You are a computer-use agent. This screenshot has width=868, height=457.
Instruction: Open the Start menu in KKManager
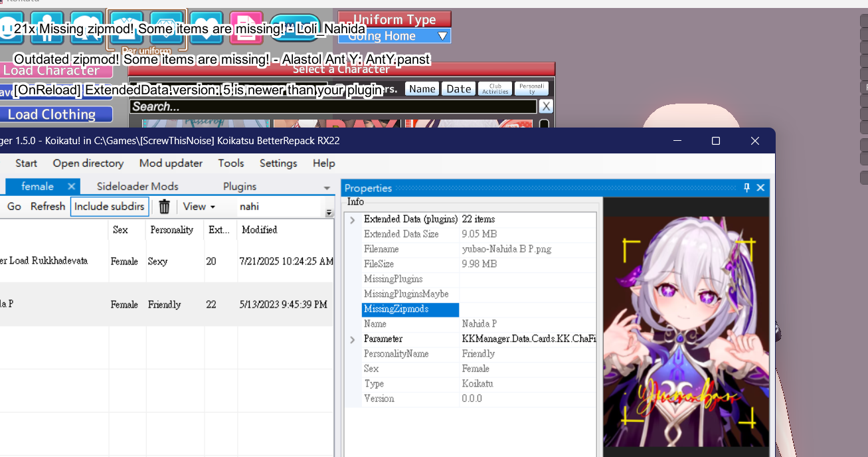[27, 163]
